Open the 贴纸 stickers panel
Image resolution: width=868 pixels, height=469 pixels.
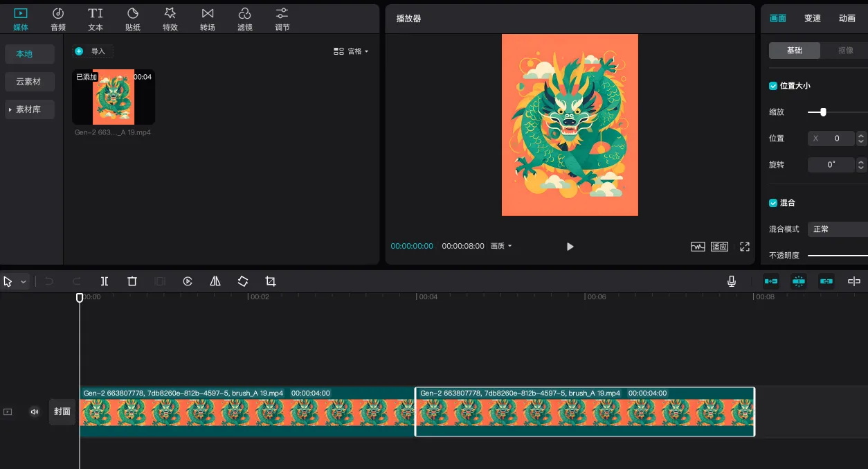pos(133,19)
